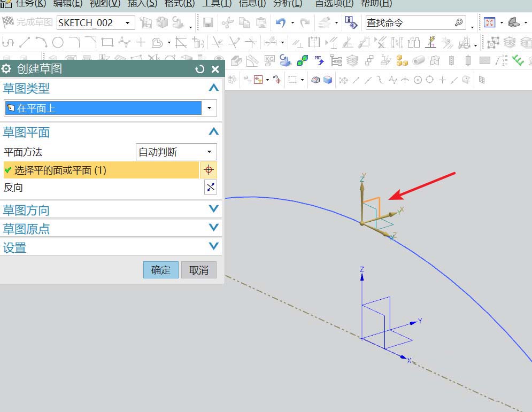This screenshot has height=412, width=532.
Task: Click the green assembly cubes icon
Action: click(x=302, y=61)
